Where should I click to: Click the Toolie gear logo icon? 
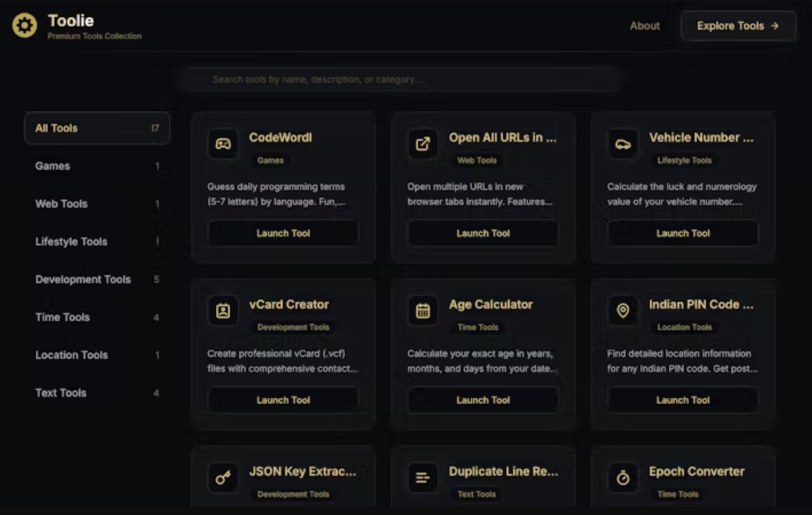(25, 26)
